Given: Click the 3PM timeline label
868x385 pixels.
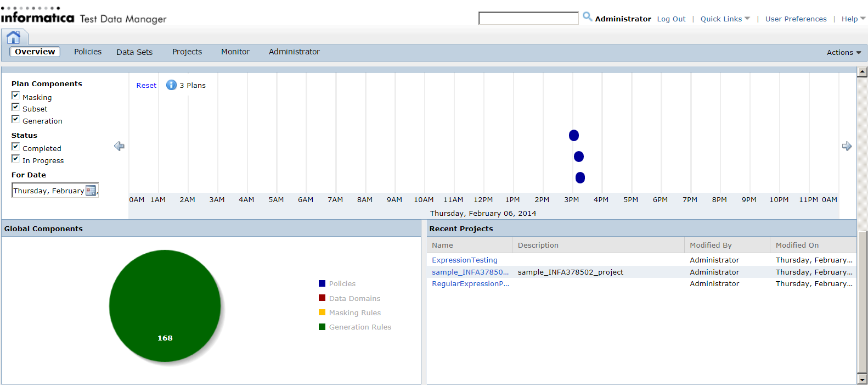Looking at the screenshot, I should (572, 199).
